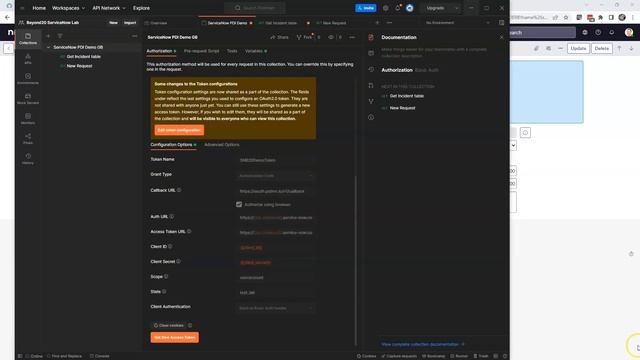Click the Get New Access Token button
640x360 pixels.
(175, 337)
